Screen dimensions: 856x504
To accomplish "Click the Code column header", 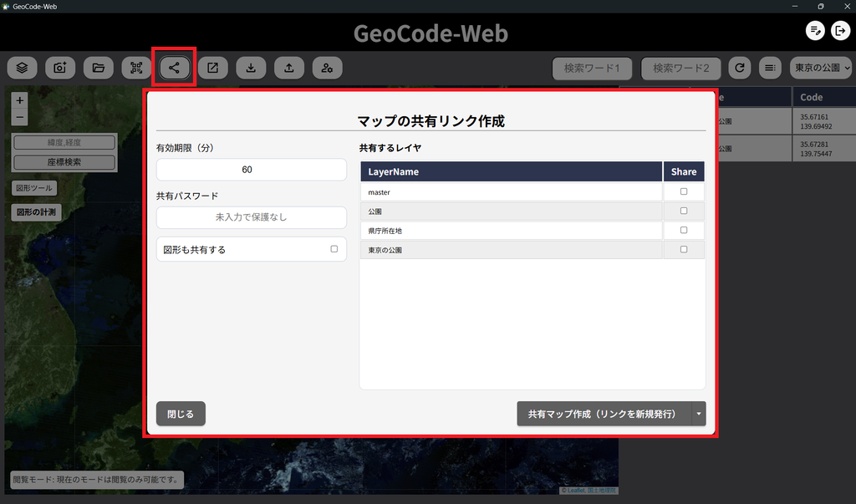I will click(823, 97).
